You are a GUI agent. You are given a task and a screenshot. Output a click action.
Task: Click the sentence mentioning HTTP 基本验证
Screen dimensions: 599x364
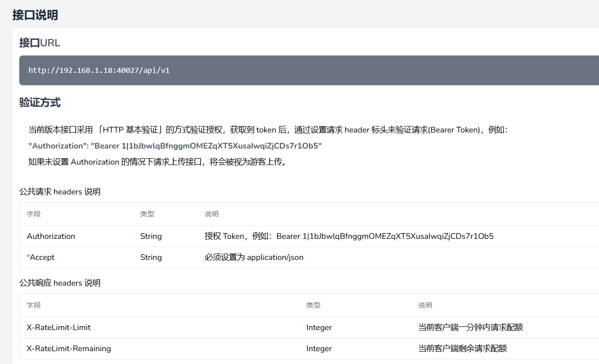(268, 130)
